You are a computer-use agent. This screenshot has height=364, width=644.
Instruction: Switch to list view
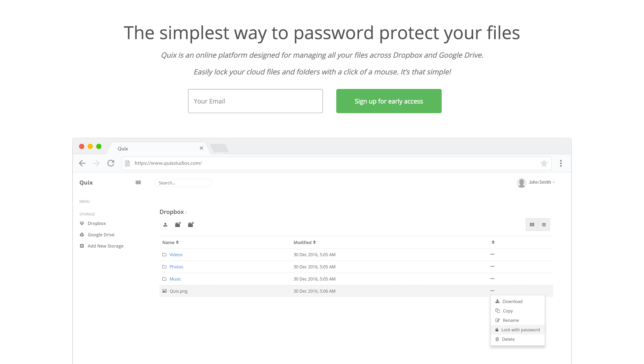[x=544, y=224]
